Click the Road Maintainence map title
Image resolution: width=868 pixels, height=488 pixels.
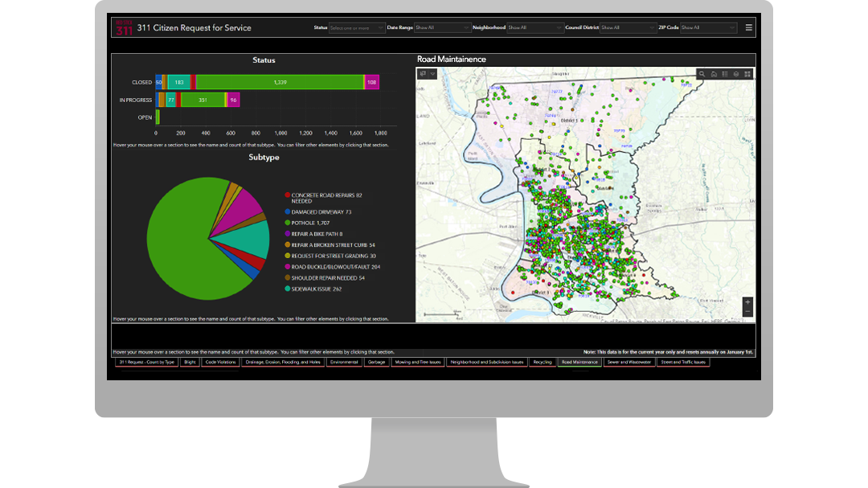click(x=452, y=59)
